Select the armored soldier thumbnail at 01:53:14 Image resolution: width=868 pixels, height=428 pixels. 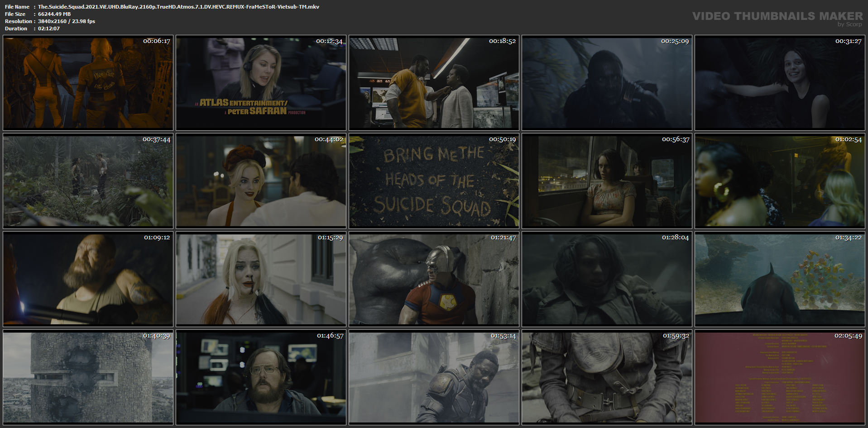(x=434, y=377)
